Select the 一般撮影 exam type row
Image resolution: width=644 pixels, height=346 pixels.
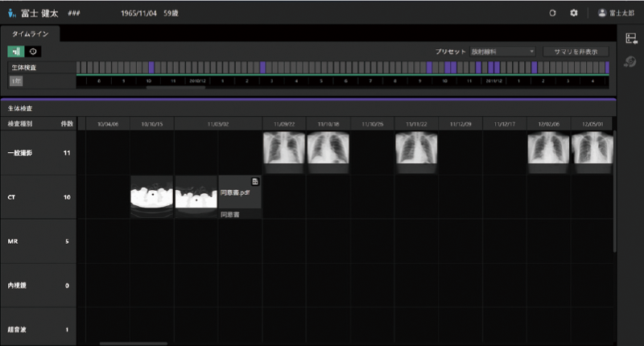[x=39, y=153]
